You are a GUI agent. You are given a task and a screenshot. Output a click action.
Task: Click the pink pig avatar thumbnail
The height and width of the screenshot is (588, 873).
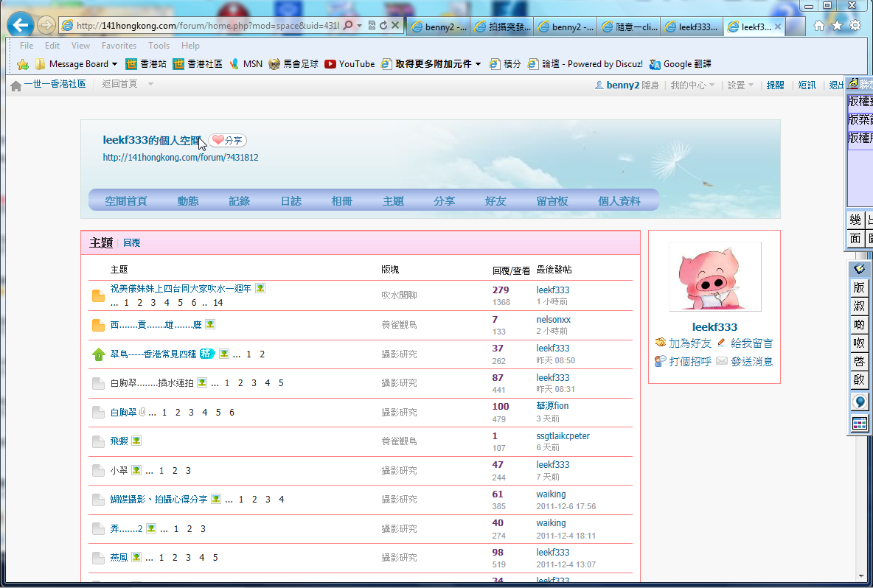714,277
